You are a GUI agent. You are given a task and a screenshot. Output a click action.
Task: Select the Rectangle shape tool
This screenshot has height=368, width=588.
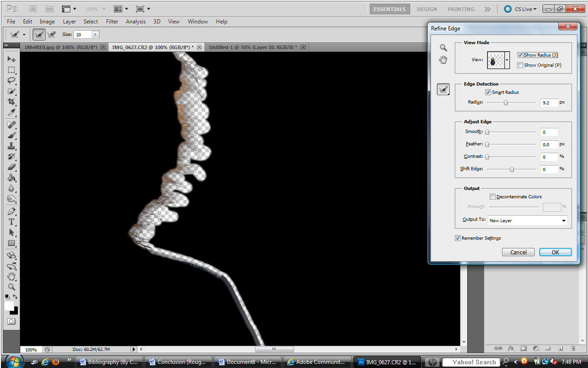click(x=11, y=243)
